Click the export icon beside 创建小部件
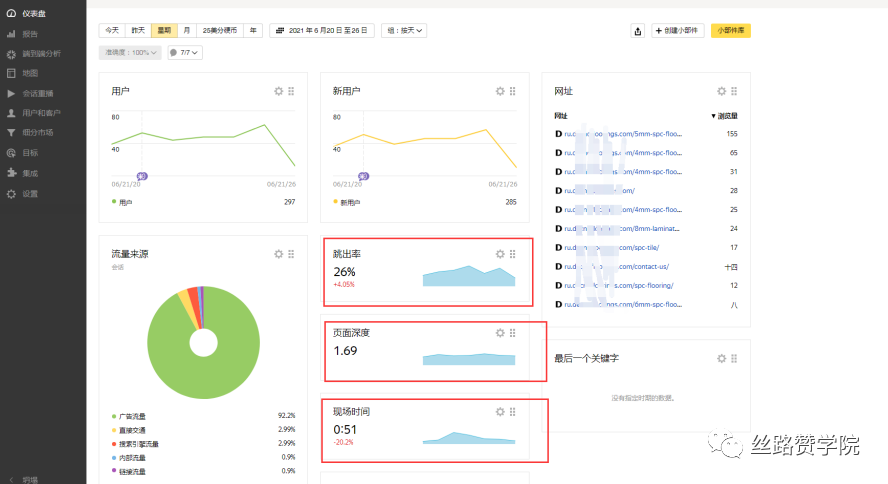Image resolution: width=888 pixels, height=484 pixels. (x=638, y=31)
